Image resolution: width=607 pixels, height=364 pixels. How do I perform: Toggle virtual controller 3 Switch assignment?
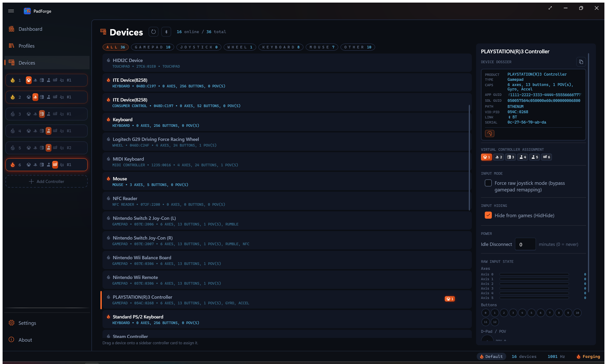coord(511,157)
